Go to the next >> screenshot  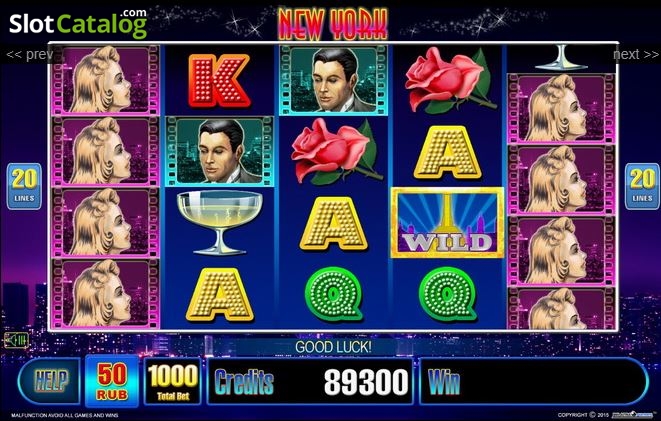635,54
